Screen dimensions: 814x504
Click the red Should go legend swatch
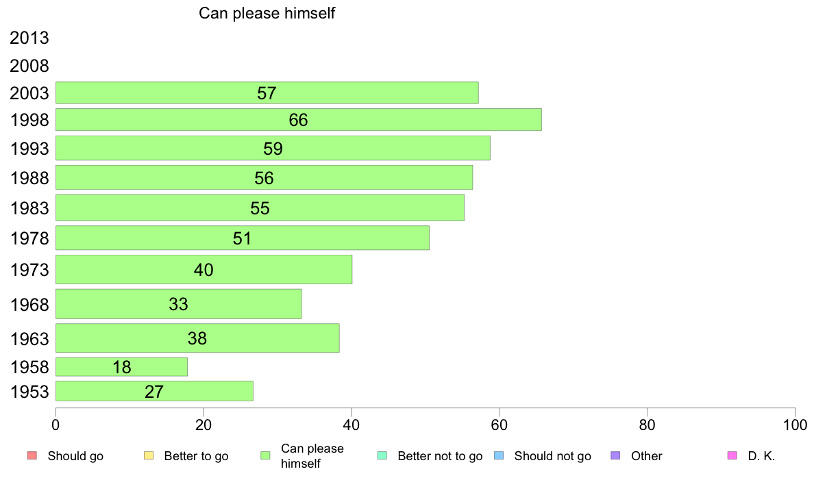(x=32, y=456)
